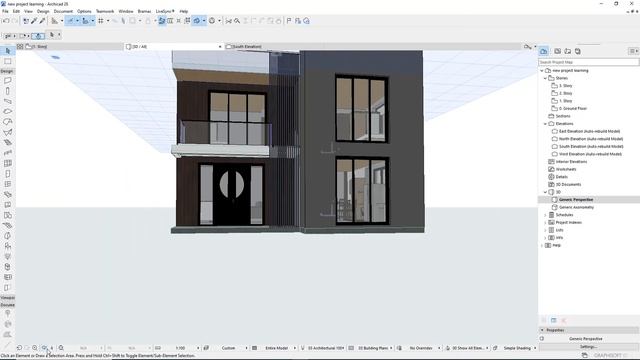
Task: Open the Entire Model dropdown
Action: 276,348
